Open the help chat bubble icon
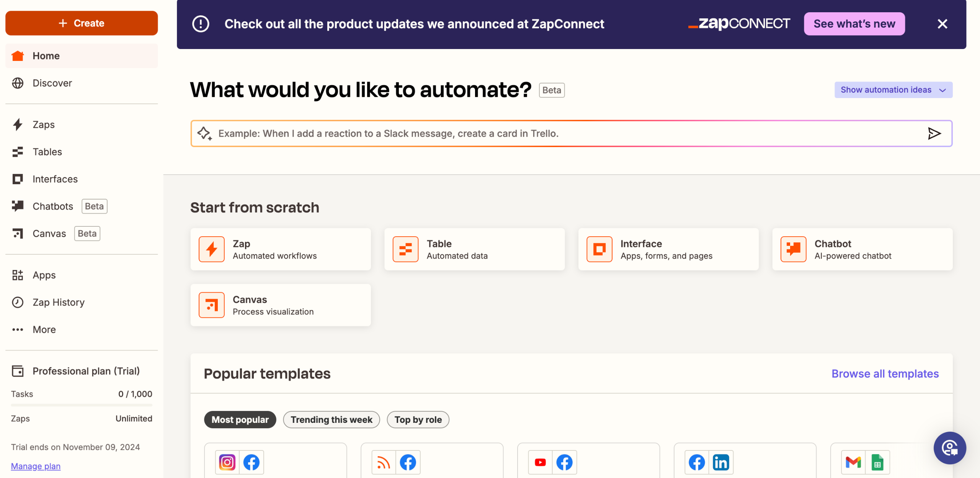980x478 pixels. pyautogui.click(x=949, y=448)
